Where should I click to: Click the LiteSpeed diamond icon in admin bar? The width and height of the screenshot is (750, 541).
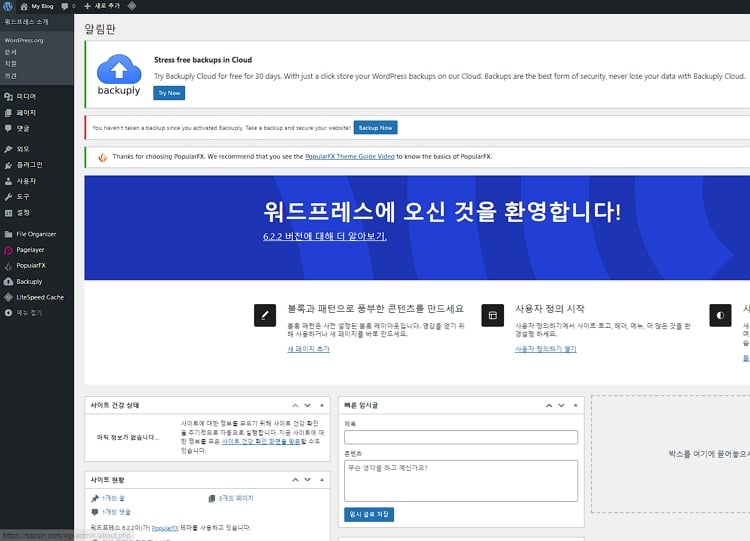click(132, 6)
